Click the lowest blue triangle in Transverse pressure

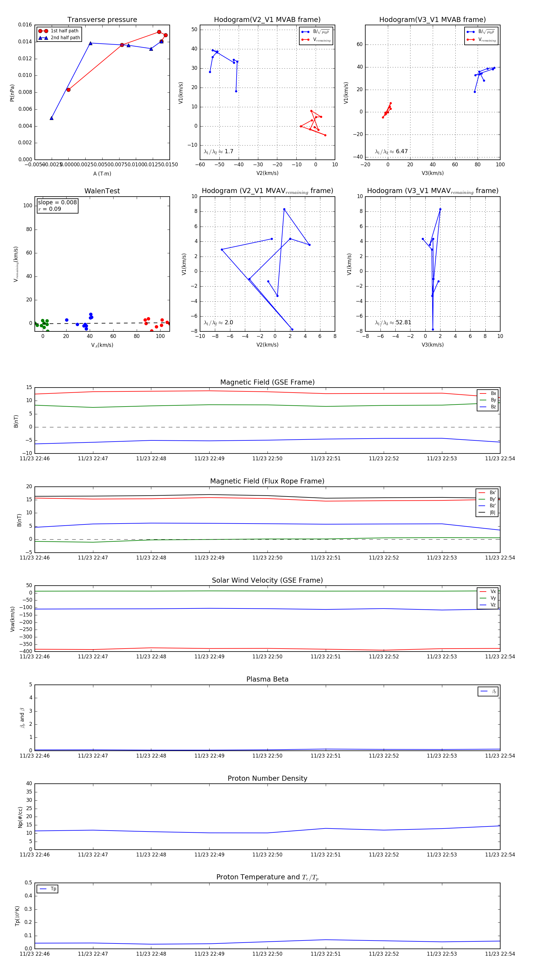51,118
